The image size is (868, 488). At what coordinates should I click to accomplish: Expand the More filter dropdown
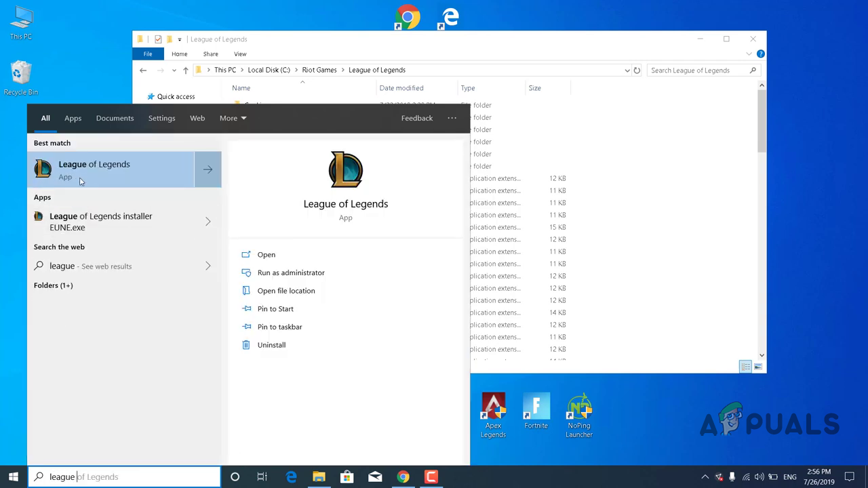[x=233, y=118]
